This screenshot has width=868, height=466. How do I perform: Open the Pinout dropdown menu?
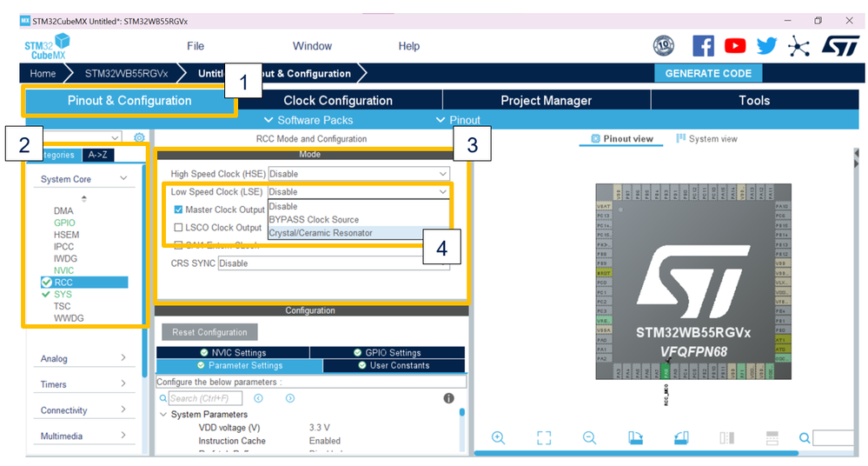pos(458,120)
